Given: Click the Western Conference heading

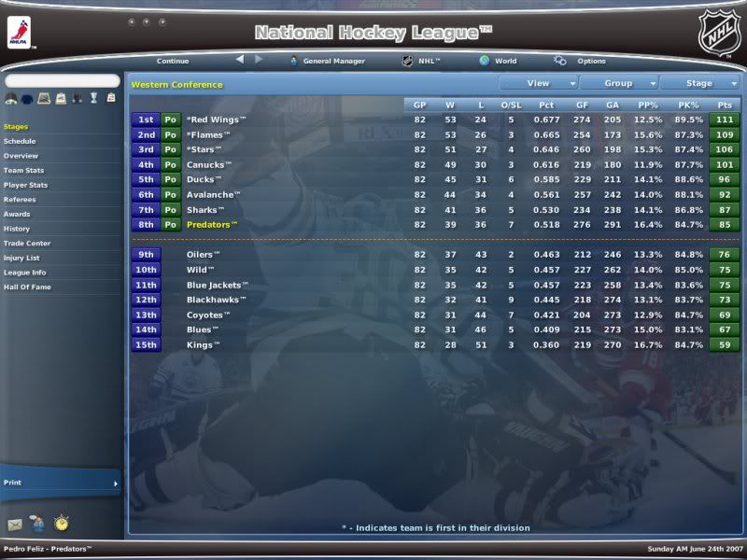Looking at the screenshot, I should (x=176, y=85).
